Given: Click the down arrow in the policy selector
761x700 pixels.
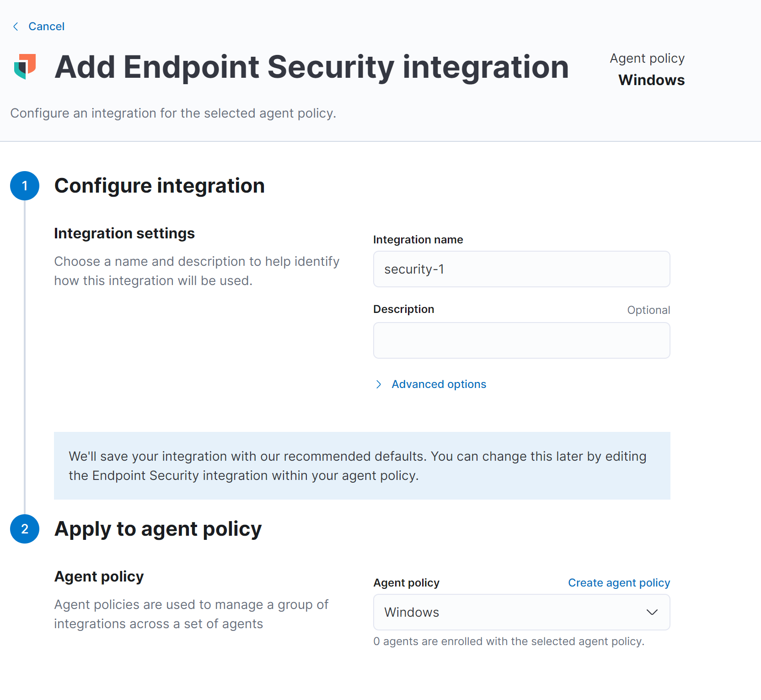Looking at the screenshot, I should click(x=652, y=612).
